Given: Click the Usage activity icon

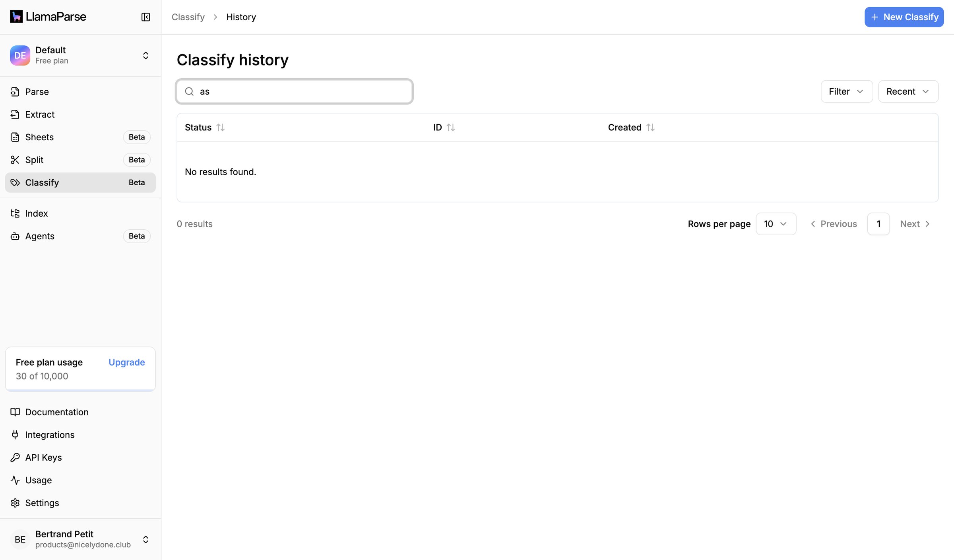Looking at the screenshot, I should click(x=15, y=480).
